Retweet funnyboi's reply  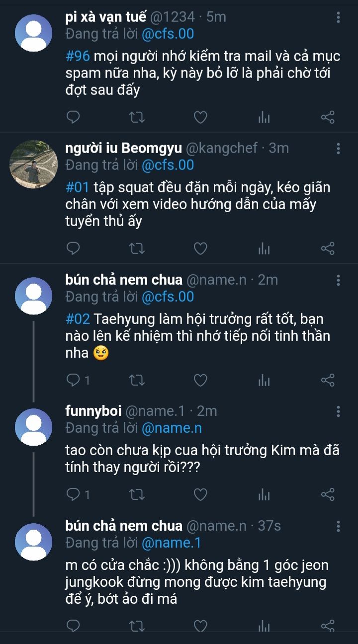[137, 495]
